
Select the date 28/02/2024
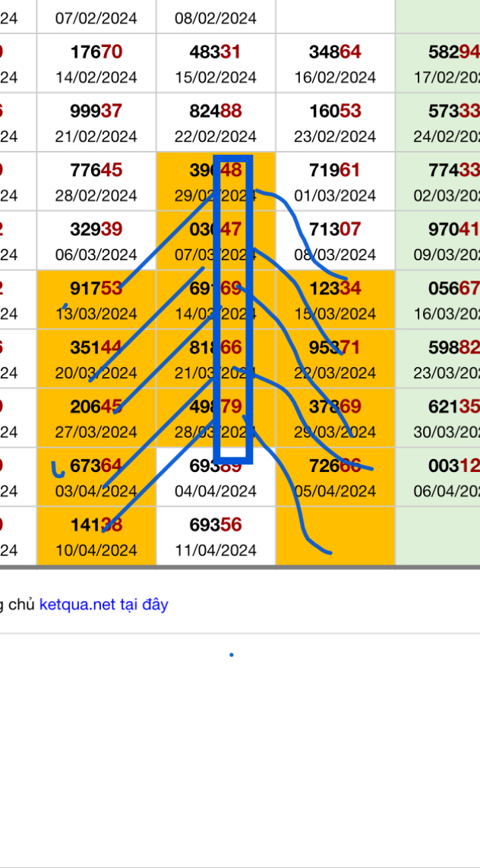pos(96,196)
